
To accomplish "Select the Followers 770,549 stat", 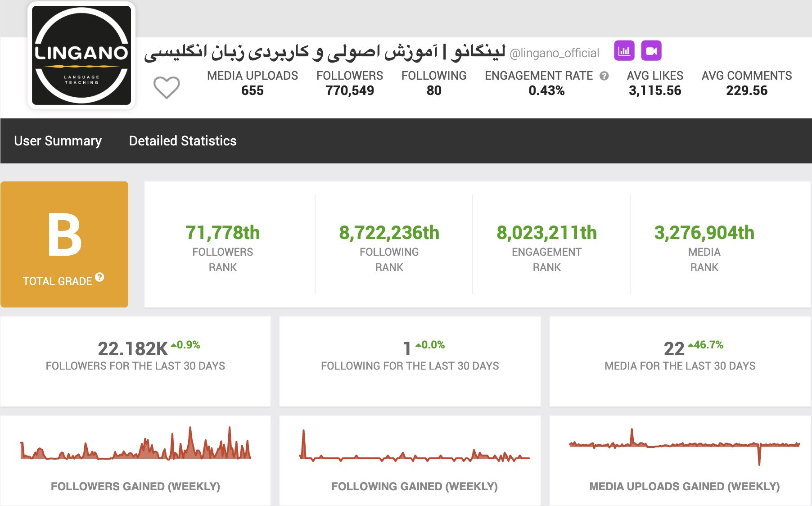I will click(x=350, y=83).
